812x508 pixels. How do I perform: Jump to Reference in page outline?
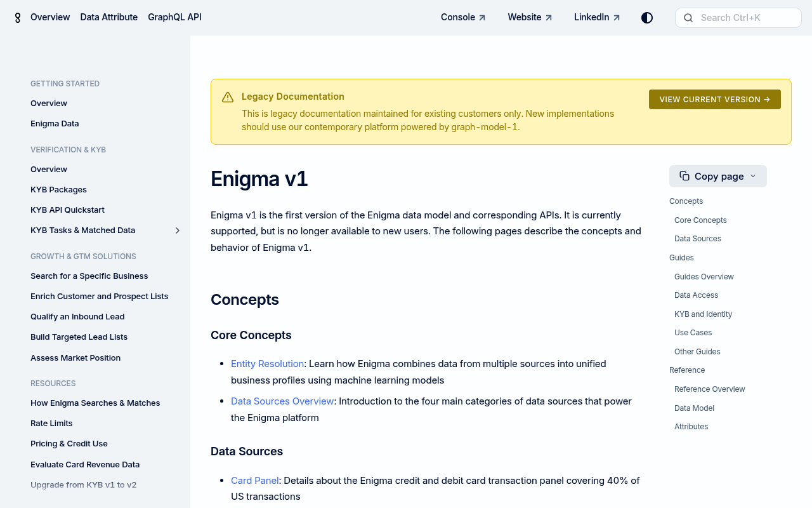click(687, 370)
